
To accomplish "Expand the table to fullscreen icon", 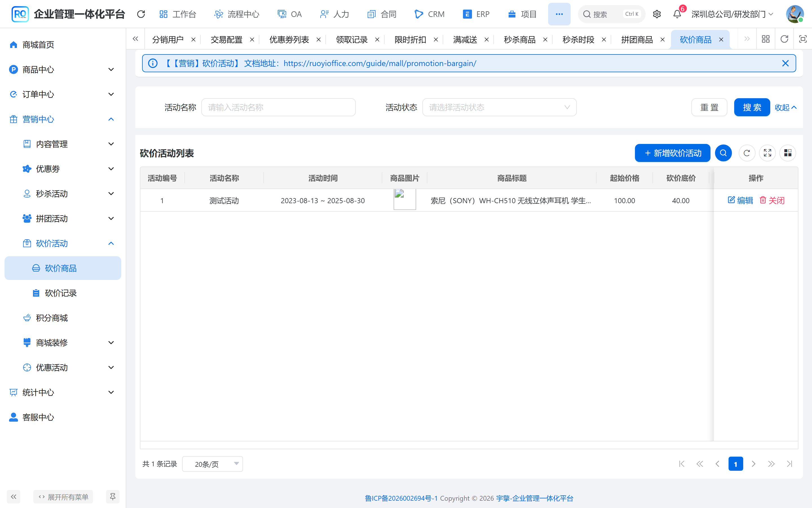I will pyautogui.click(x=767, y=153).
